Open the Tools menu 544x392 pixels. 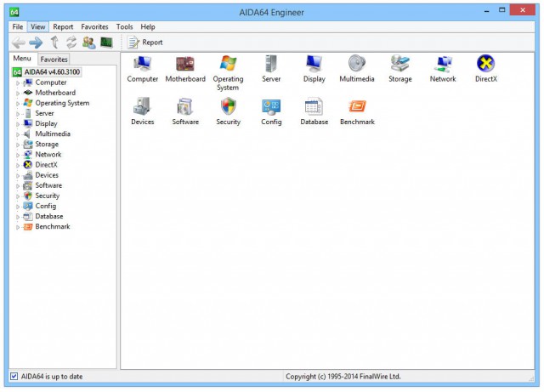(x=125, y=26)
